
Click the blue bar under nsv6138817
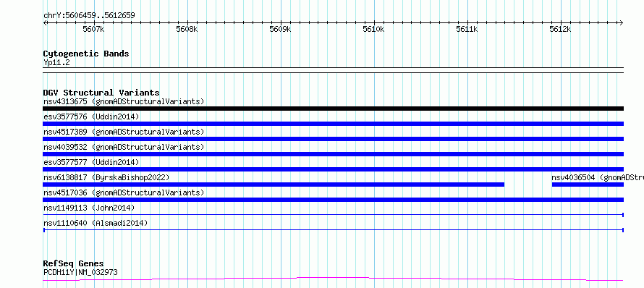(x=274, y=185)
